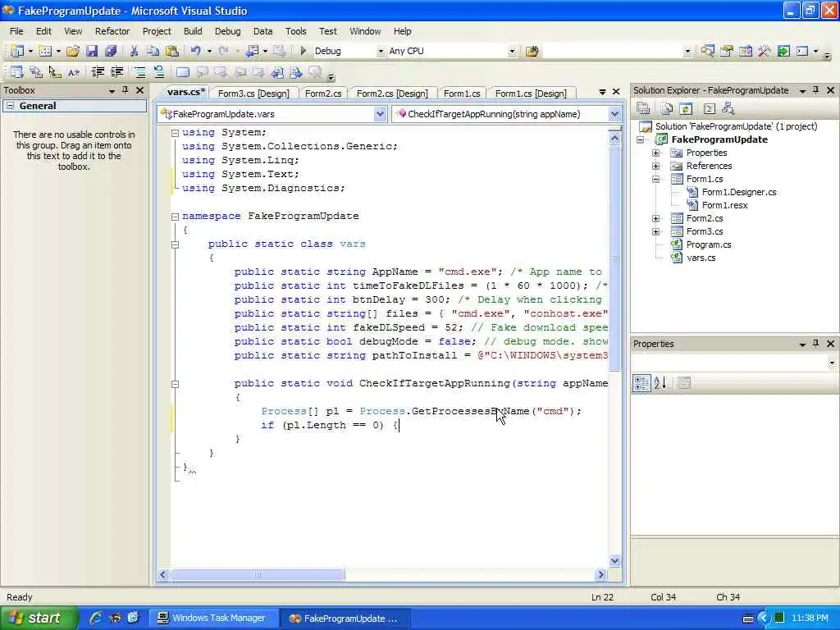Click the Paste clipboard icon
The width and height of the screenshot is (840, 630).
[172, 51]
